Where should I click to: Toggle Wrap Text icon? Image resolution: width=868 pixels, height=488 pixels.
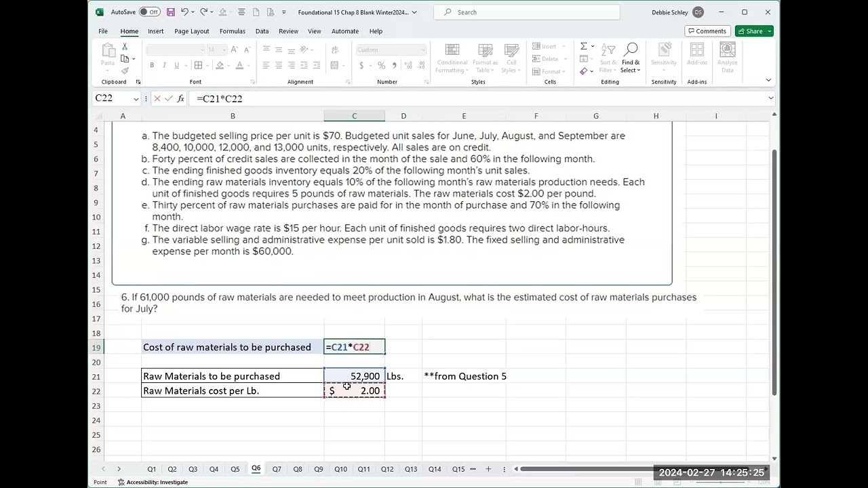pos(334,49)
